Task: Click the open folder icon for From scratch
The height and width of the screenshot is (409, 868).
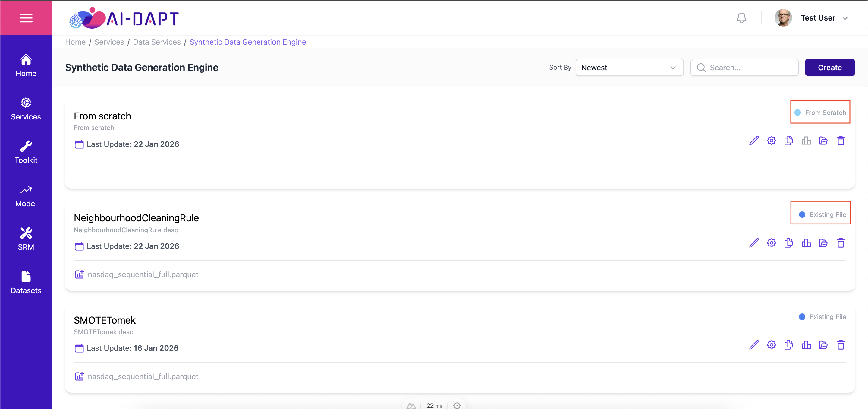Action: point(823,141)
